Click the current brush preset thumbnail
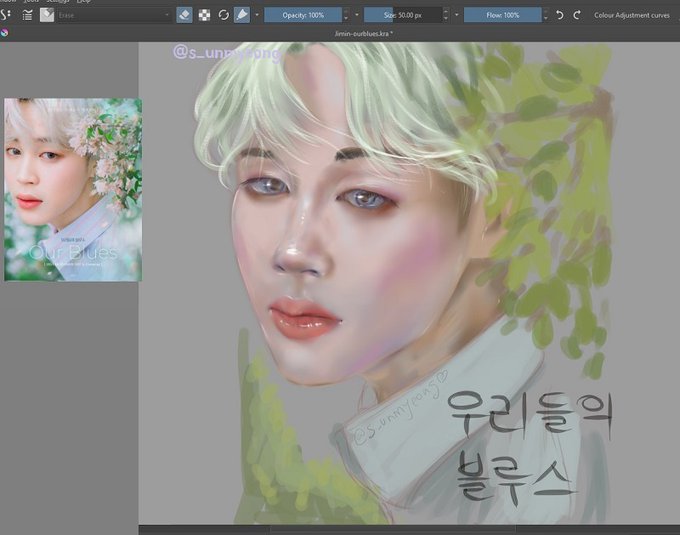The width and height of the screenshot is (680, 535). coord(47,15)
